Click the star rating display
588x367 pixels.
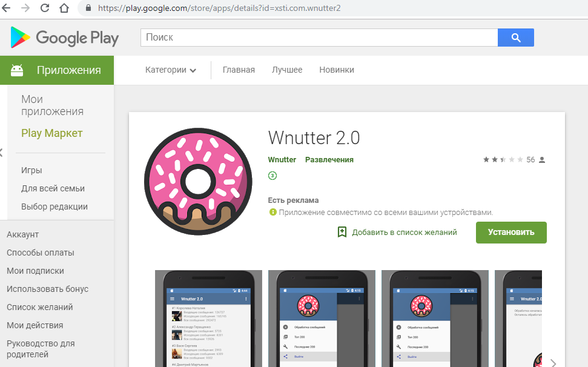click(503, 160)
